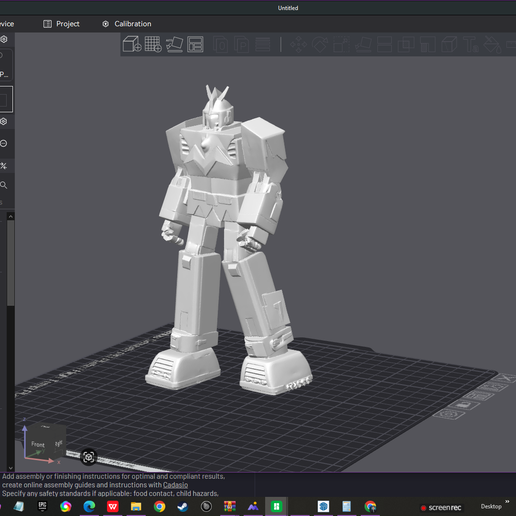The image size is (516, 516).
Task: Select the Color painting bucket tool
Action: click(x=492, y=44)
